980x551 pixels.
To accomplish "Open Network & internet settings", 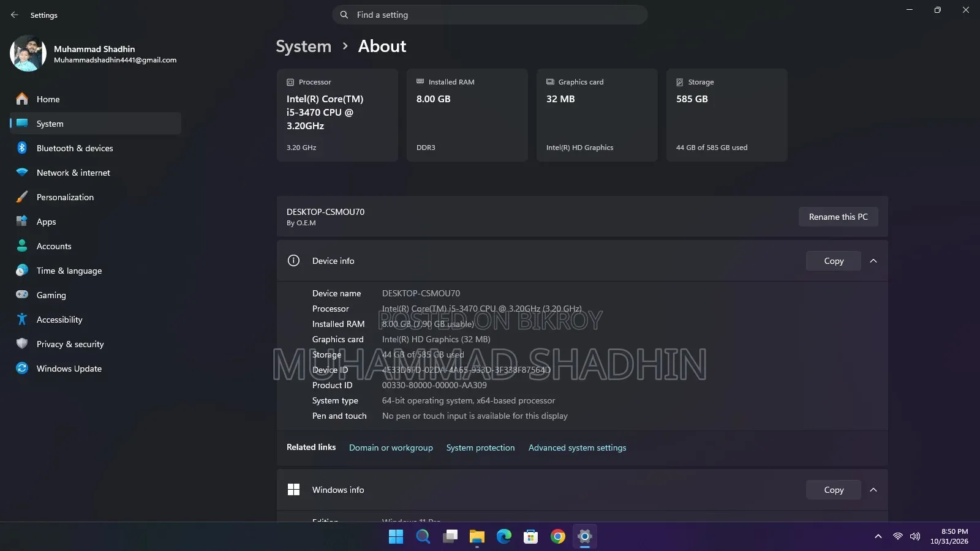I will click(96, 173).
